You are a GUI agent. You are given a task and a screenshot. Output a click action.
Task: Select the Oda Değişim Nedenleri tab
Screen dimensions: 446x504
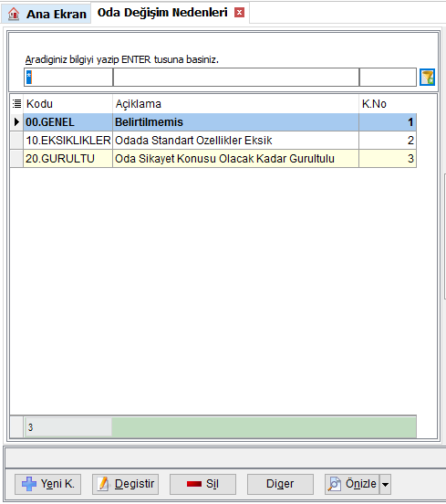coord(162,13)
